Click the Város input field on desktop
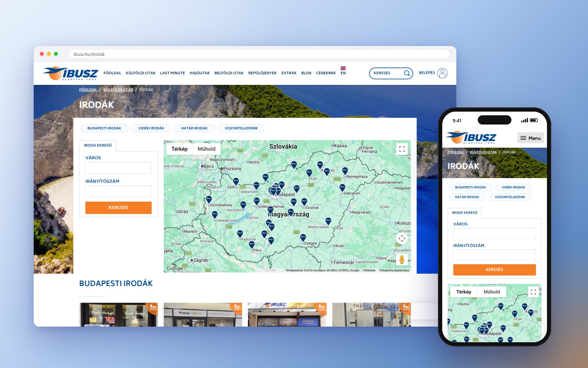This screenshot has height=368, width=588. [x=118, y=168]
